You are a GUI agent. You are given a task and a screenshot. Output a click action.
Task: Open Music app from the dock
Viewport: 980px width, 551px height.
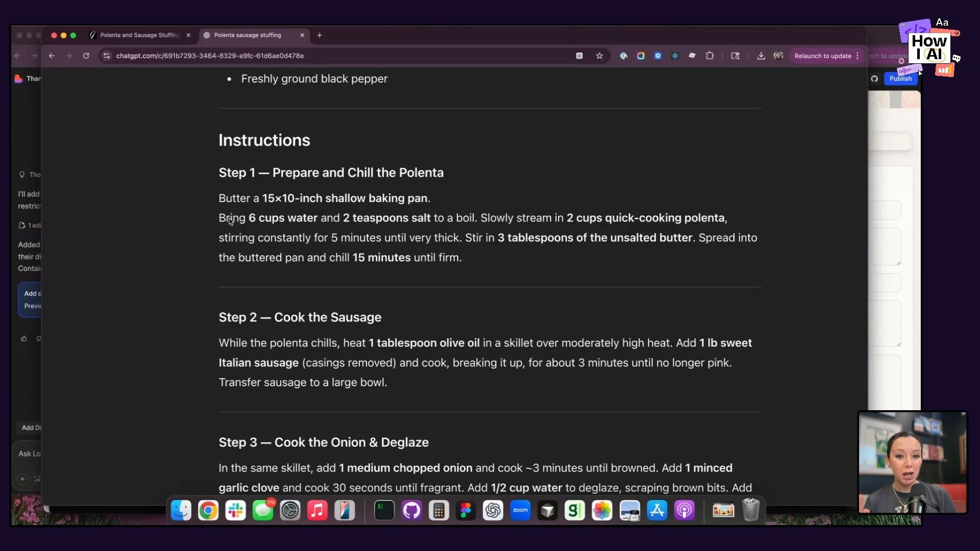[317, 510]
